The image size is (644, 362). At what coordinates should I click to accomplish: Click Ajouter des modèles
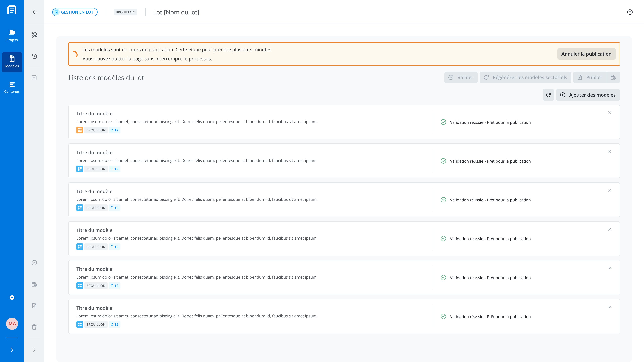(x=588, y=95)
